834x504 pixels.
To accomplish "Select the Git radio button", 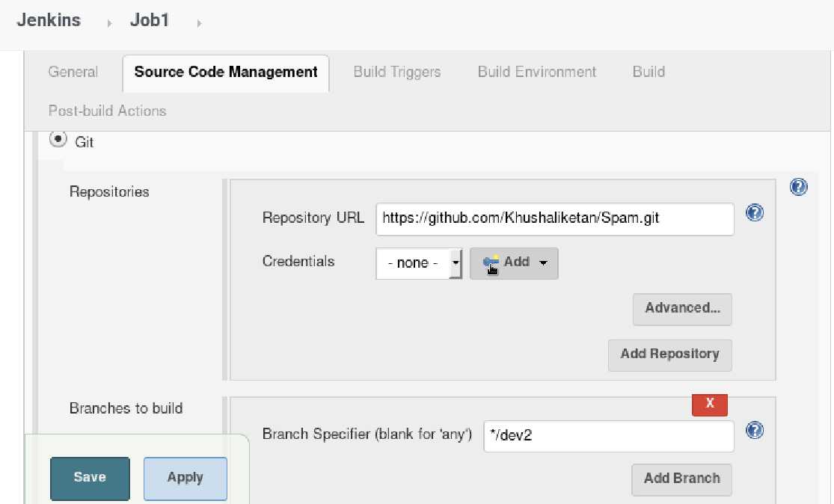I will tap(58, 139).
